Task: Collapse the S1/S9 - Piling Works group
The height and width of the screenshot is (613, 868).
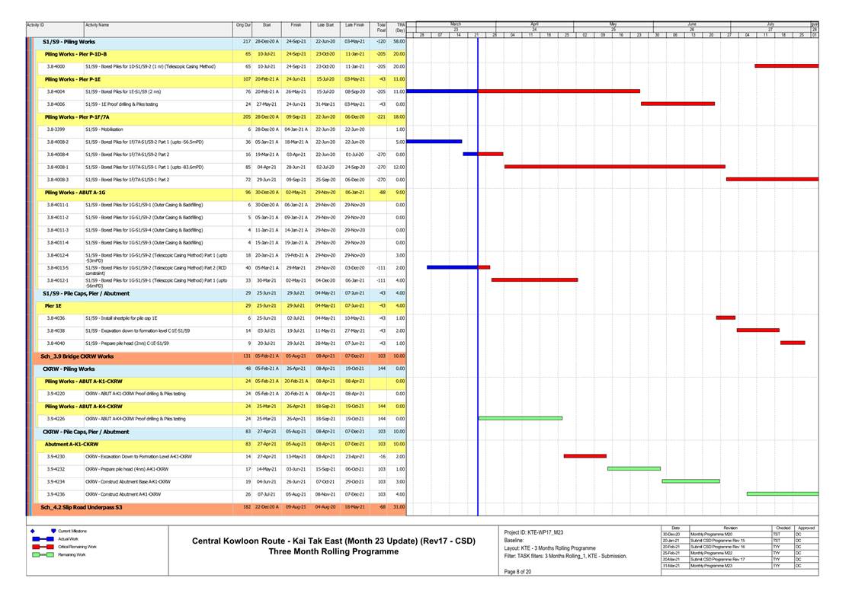Action: (69, 42)
